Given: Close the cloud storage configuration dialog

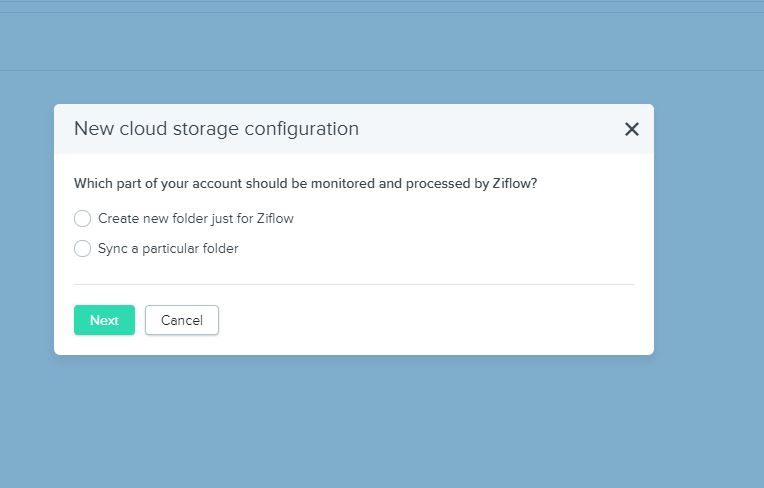Looking at the screenshot, I should [x=631, y=129].
